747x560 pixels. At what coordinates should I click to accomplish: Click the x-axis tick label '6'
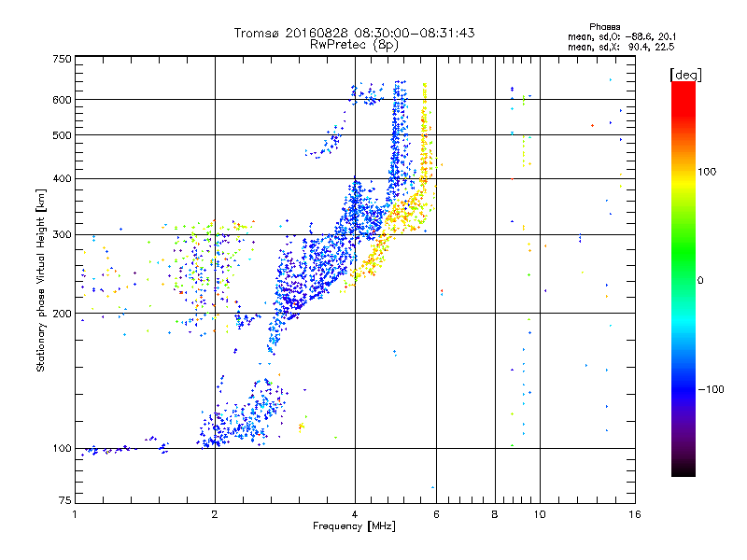click(436, 514)
